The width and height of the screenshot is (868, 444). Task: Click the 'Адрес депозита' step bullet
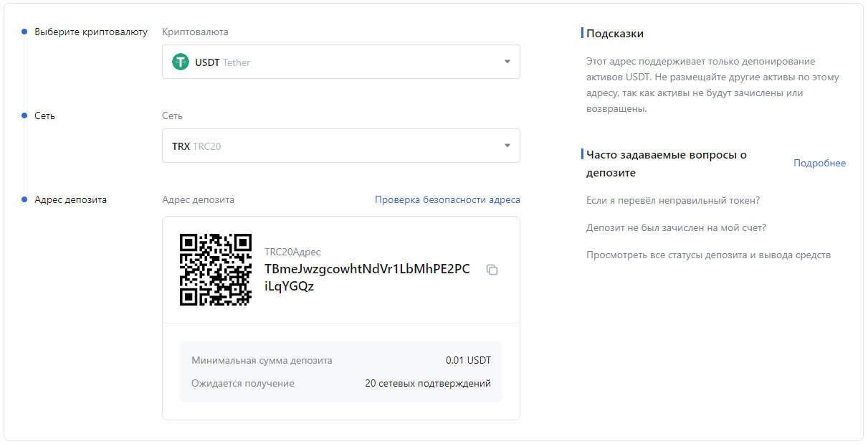coord(24,200)
